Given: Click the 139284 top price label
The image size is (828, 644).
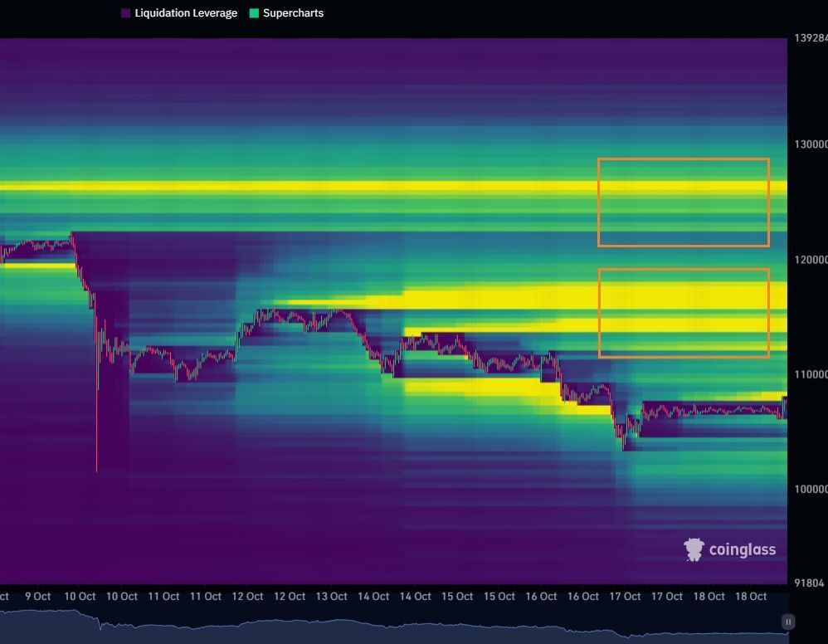Looking at the screenshot, I should pyautogui.click(x=810, y=38).
